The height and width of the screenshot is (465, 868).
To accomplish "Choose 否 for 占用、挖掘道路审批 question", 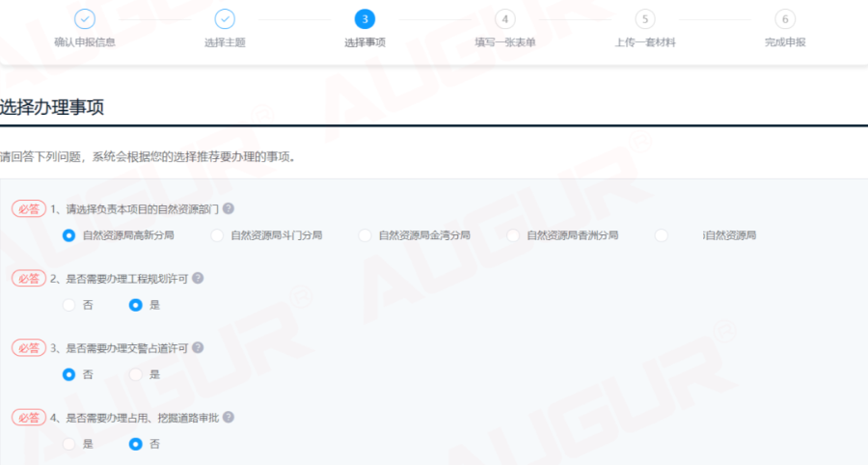I will point(136,444).
